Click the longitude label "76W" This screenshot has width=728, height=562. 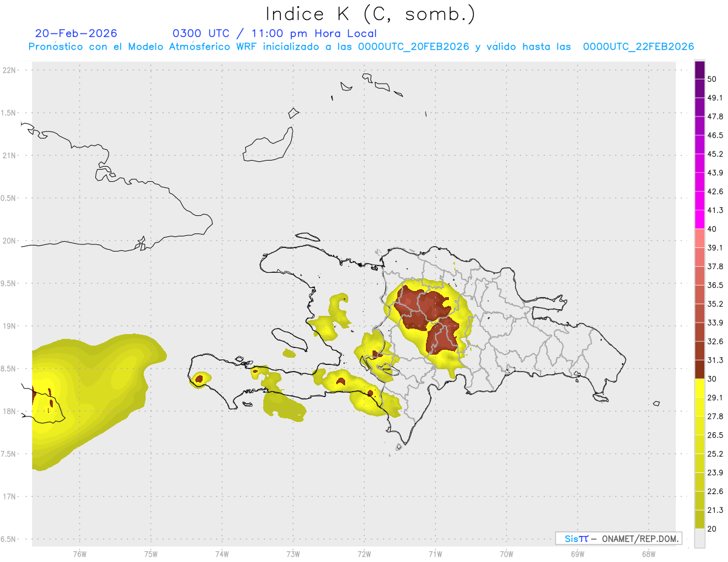tap(79, 554)
